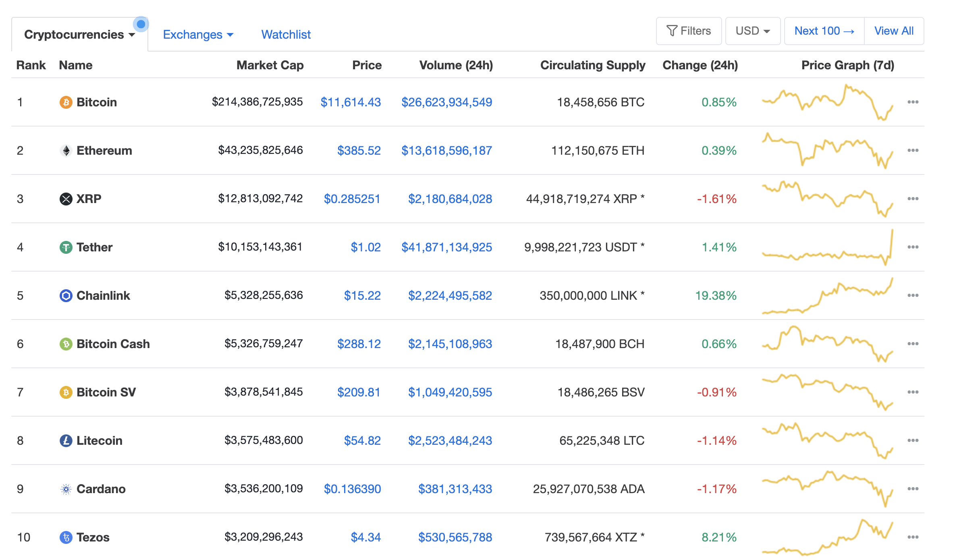Expand the Cryptocurrencies tab dropdown
The width and height of the screenshot is (955, 560).
pyautogui.click(x=79, y=35)
